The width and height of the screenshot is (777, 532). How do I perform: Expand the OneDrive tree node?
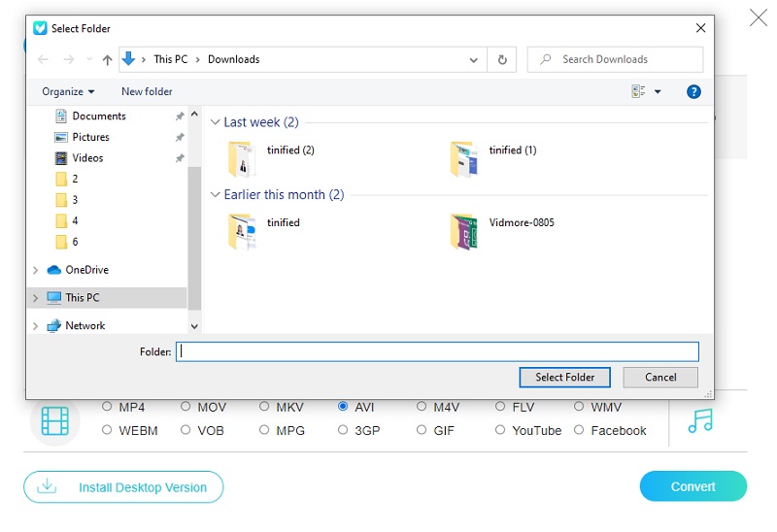36,270
